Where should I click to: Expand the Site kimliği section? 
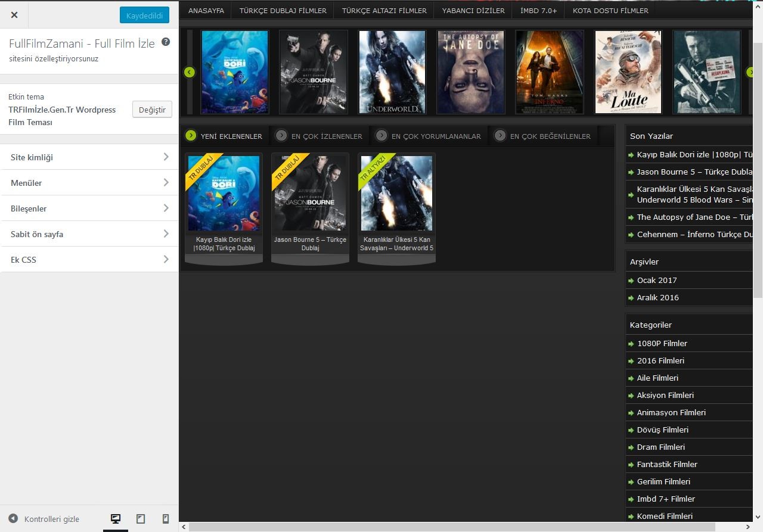(89, 157)
